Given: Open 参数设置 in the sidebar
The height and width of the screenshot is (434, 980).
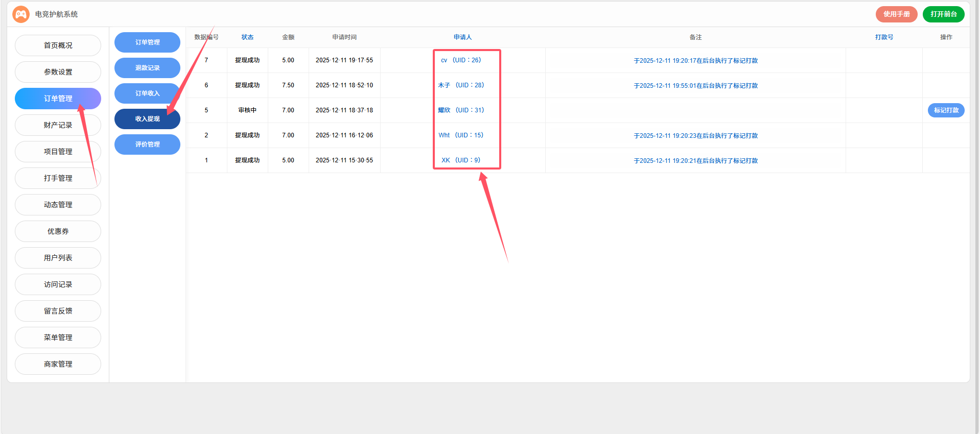Looking at the screenshot, I should [58, 72].
